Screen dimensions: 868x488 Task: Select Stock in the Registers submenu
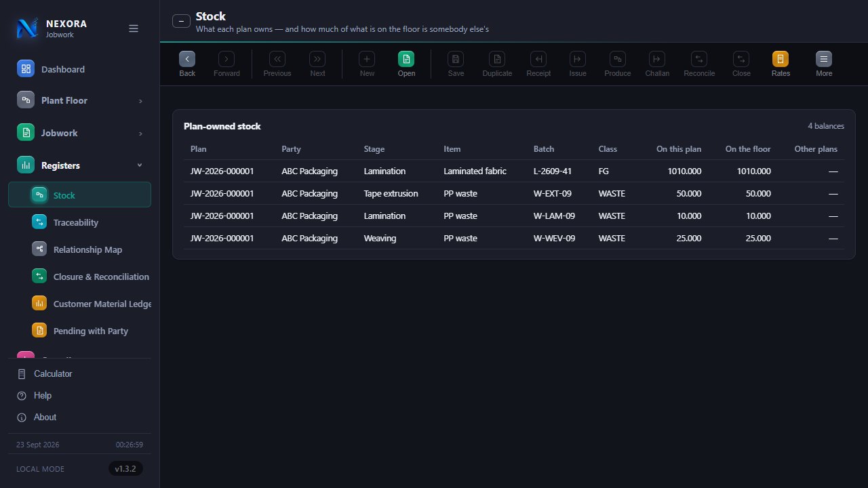click(x=80, y=195)
